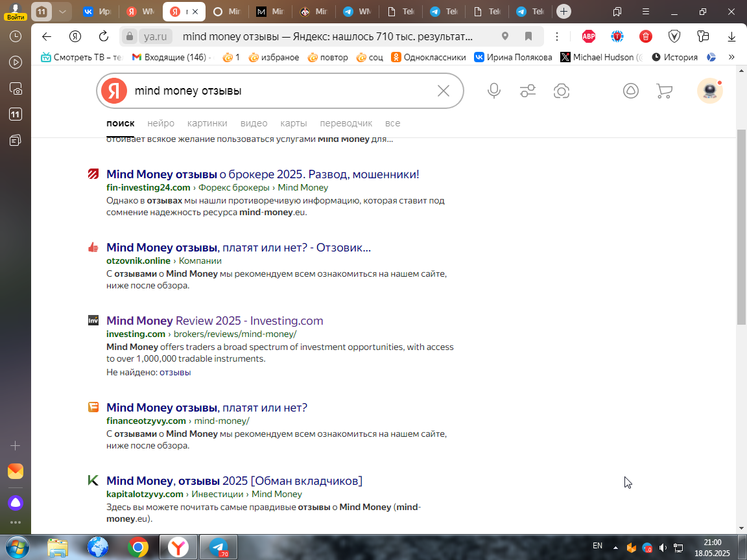
Task: Open the financeotzyvy.com Mind Money result
Action: (x=207, y=408)
